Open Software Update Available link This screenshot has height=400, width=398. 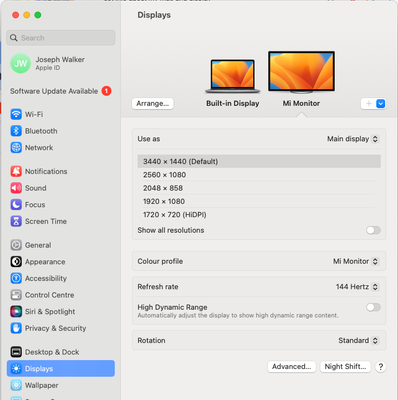pos(61,91)
